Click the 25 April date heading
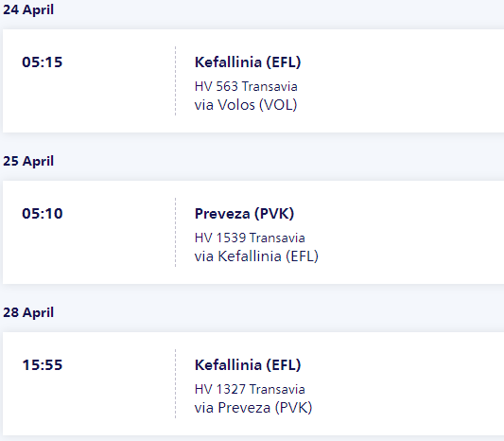 coord(28,161)
